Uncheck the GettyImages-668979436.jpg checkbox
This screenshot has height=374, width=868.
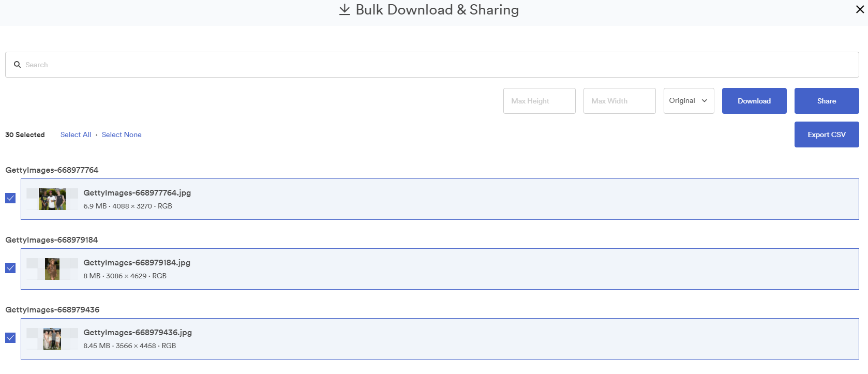click(10, 338)
